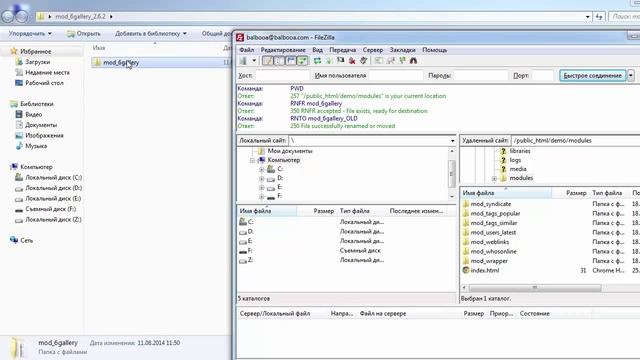This screenshot has height=360, width=640.
Task: Sort remote files by Размер header
Action: [570, 193]
